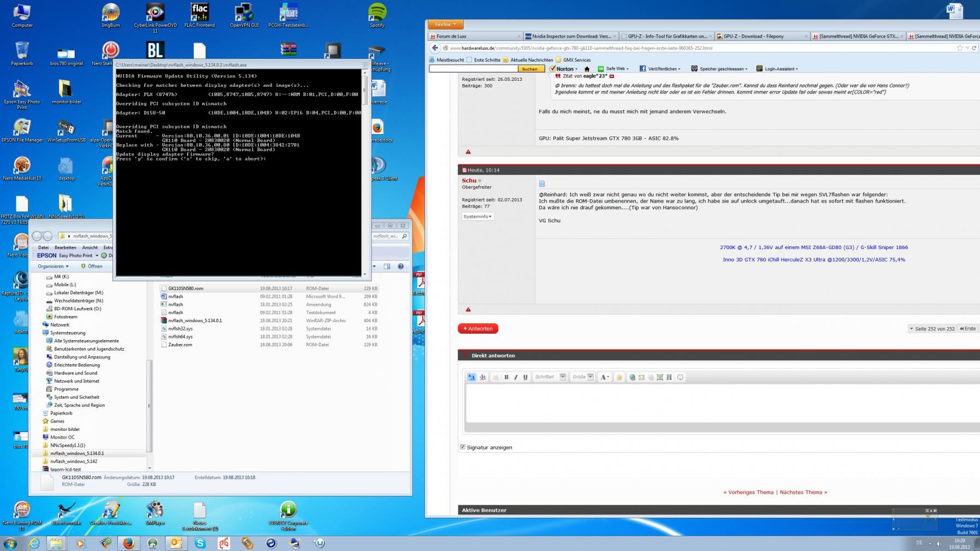Open the Größe font size dropdown

(x=582, y=377)
